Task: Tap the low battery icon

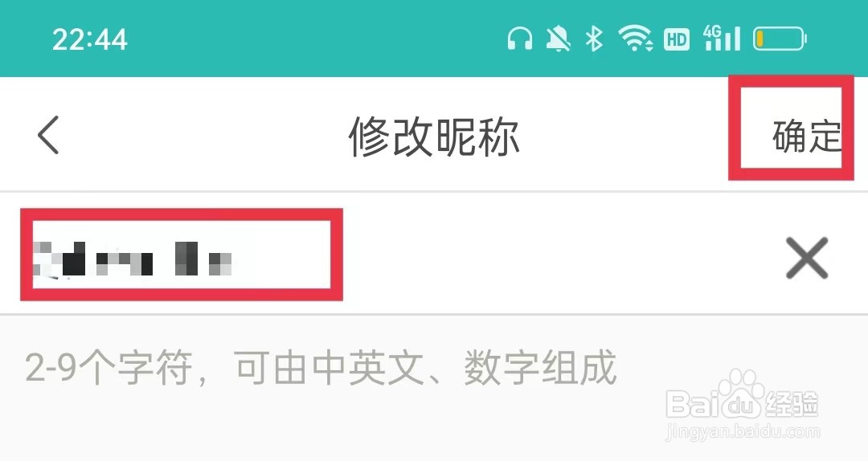Action: tap(780, 39)
